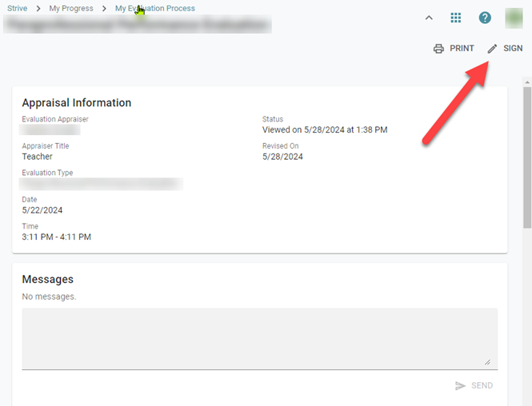The height and width of the screenshot is (406, 532).
Task: Collapse the header using the up chevron
Action: pyautogui.click(x=429, y=18)
